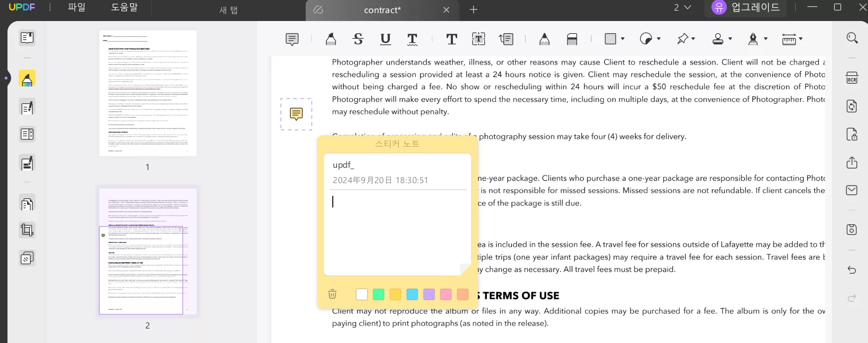Expand the sticker tool dropdown arrow
This screenshot has width=868, height=343.
coord(659,39)
